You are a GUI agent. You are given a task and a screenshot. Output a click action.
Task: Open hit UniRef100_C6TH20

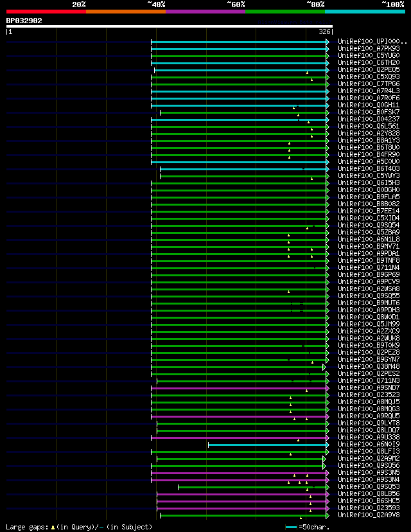pyautogui.click(x=369, y=63)
